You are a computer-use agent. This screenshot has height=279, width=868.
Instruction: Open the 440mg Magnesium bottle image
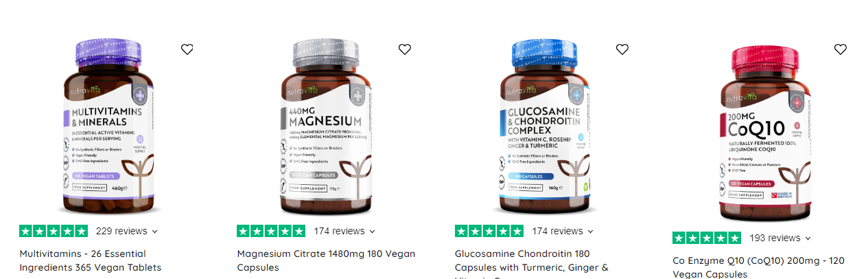point(325,126)
